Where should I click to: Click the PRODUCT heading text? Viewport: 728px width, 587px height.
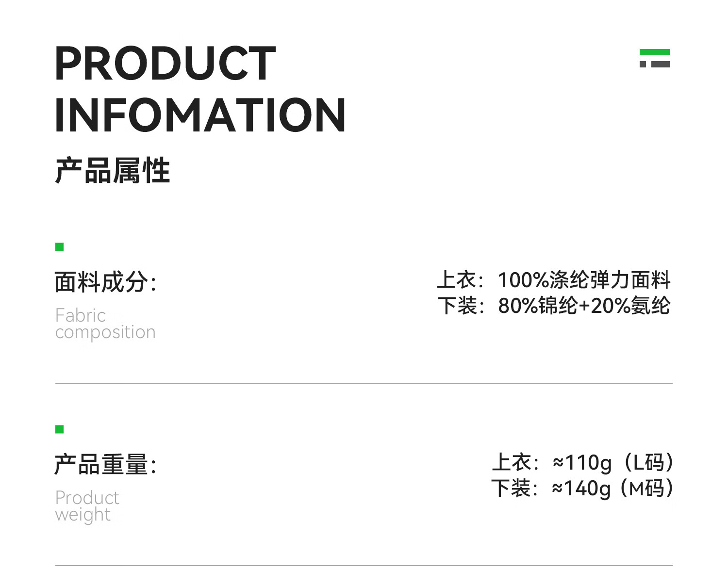tap(165, 64)
